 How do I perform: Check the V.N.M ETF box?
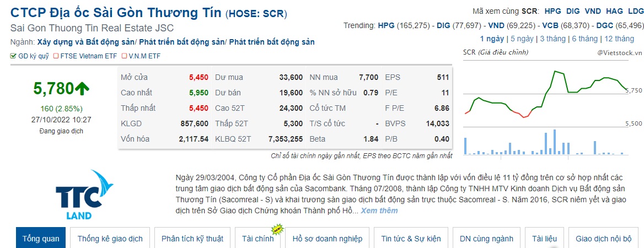click(x=124, y=56)
